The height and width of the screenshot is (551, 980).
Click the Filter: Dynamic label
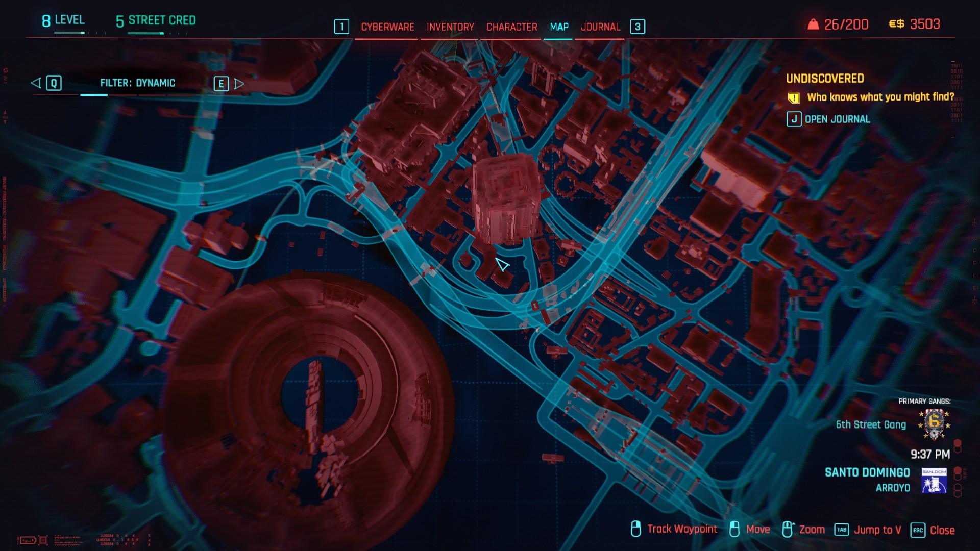pyautogui.click(x=137, y=83)
